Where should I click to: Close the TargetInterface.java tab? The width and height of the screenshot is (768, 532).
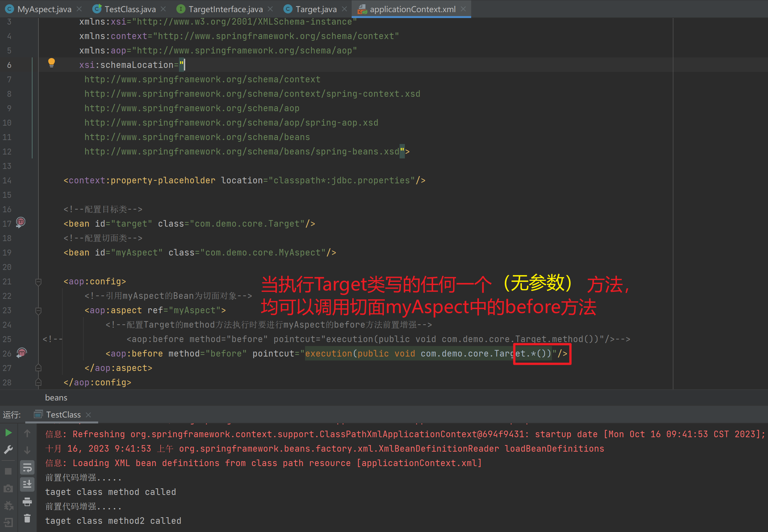pos(271,9)
